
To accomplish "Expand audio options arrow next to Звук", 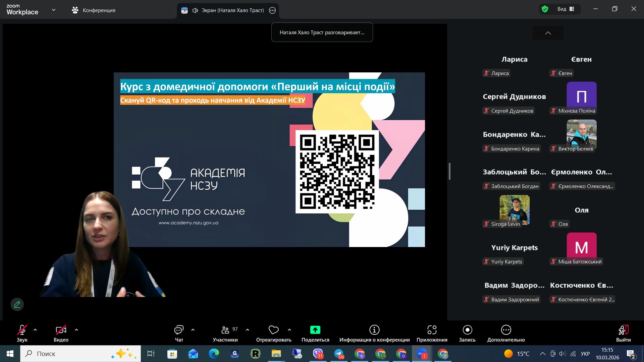I will point(35,330).
